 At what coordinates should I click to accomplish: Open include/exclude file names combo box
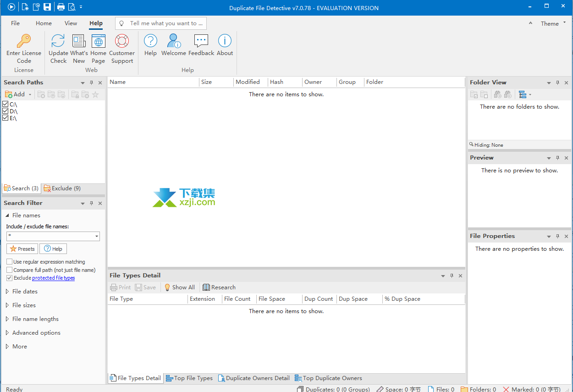pyautogui.click(x=97, y=237)
